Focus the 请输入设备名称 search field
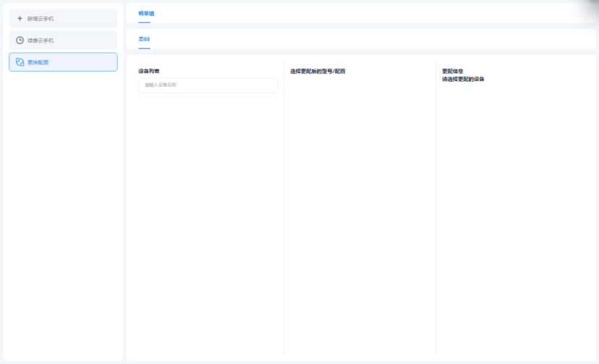This screenshot has height=364, width=599. click(x=208, y=85)
